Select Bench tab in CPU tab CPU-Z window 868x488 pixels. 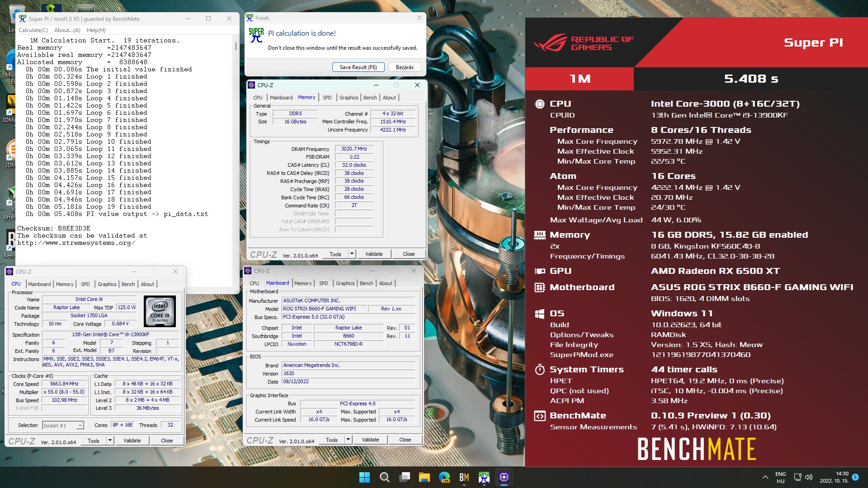pyautogui.click(x=128, y=284)
